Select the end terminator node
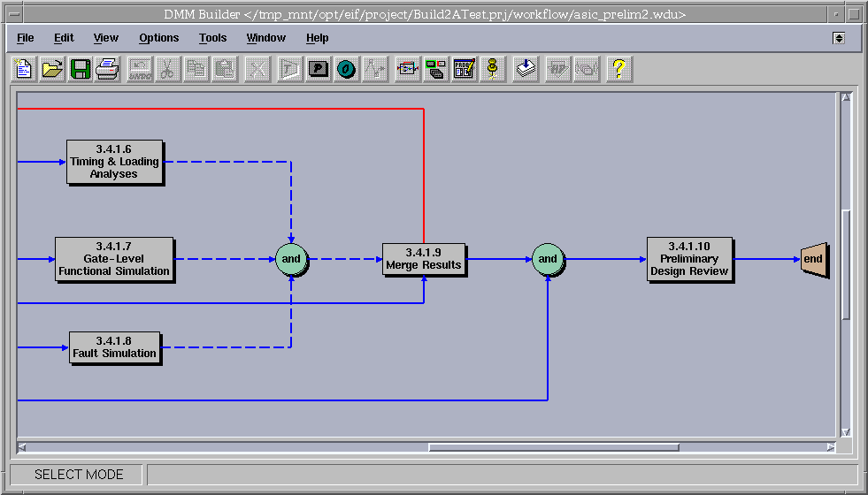Screen dimensions: 868x495 (813, 259)
